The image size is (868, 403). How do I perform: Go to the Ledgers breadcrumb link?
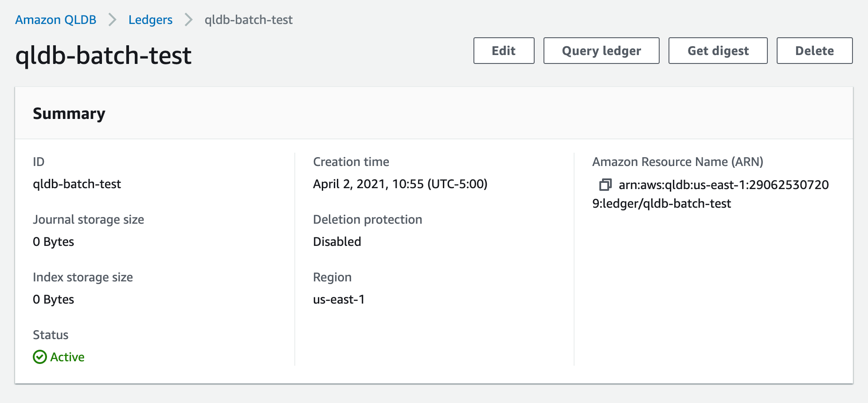tap(150, 20)
